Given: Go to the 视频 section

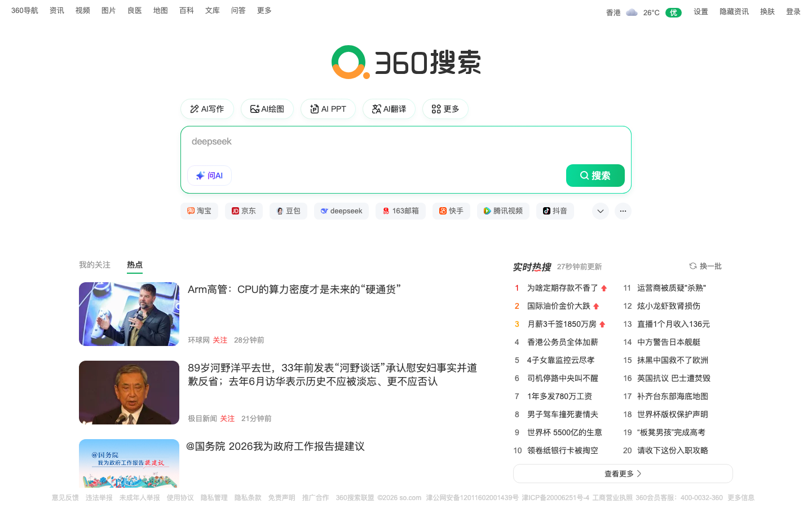Looking at the screenshot, I should (83, 10).
